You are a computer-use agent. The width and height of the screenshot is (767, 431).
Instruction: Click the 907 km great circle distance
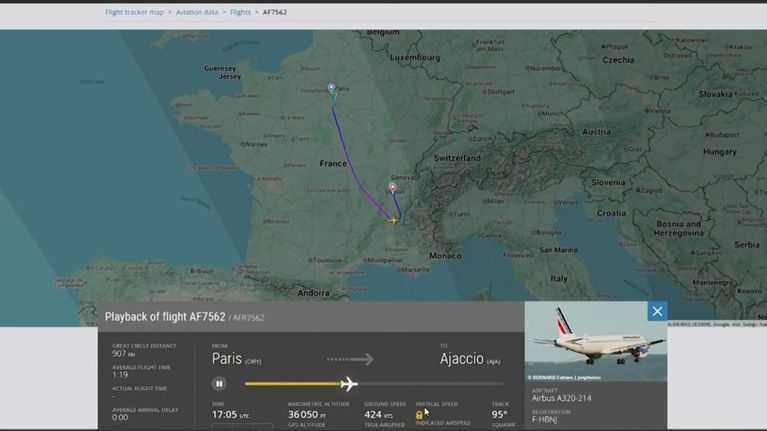[123, 353]
